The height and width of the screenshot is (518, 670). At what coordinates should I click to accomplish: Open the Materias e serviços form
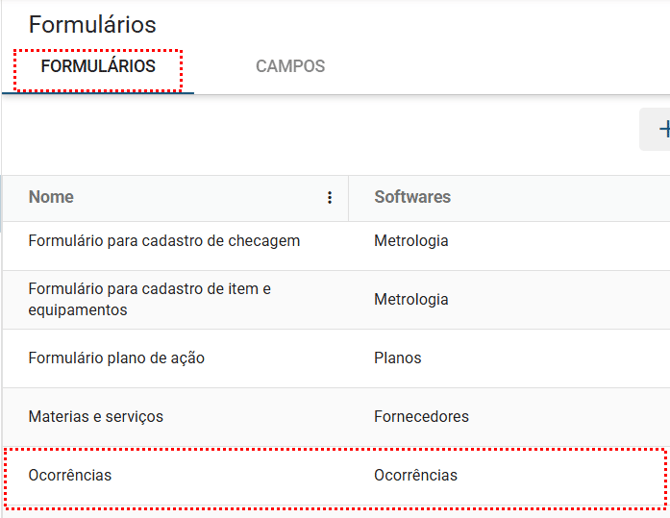tap(95, 416)
